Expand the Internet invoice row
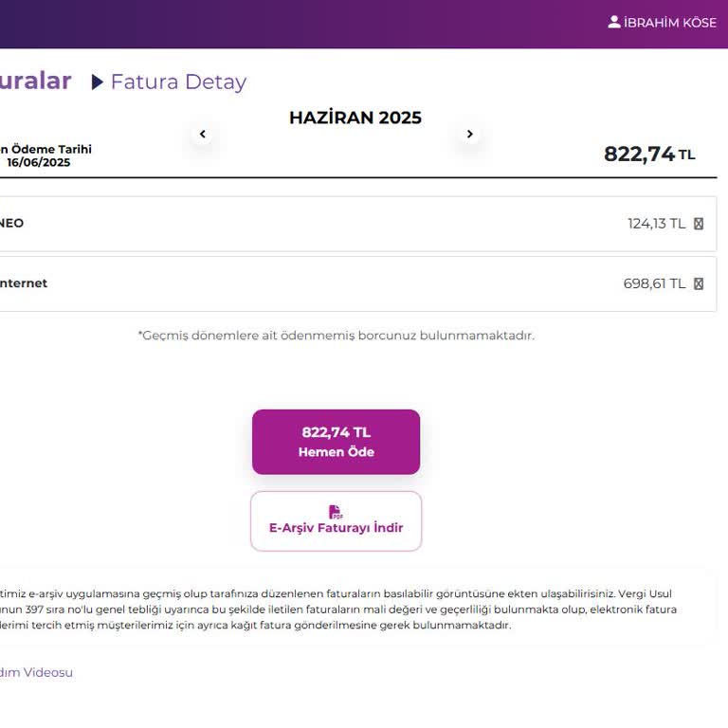The height and width of the screenshot is (728, 728). pyautogui.click(x=351, y=283)
